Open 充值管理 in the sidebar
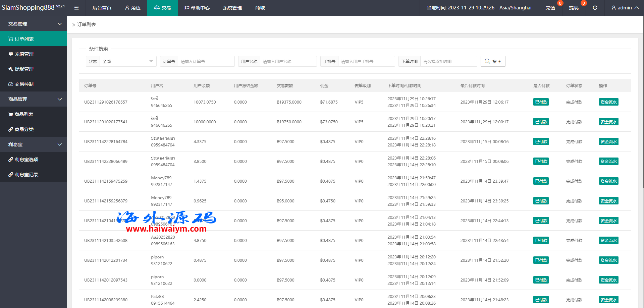Screen dimensions: 644x308 point(24,54)
